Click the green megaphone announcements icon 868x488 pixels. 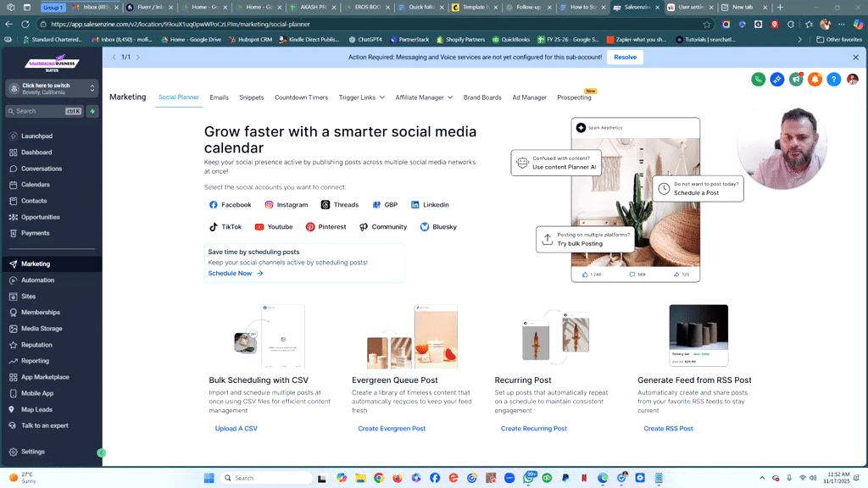[x=796, y=80]
